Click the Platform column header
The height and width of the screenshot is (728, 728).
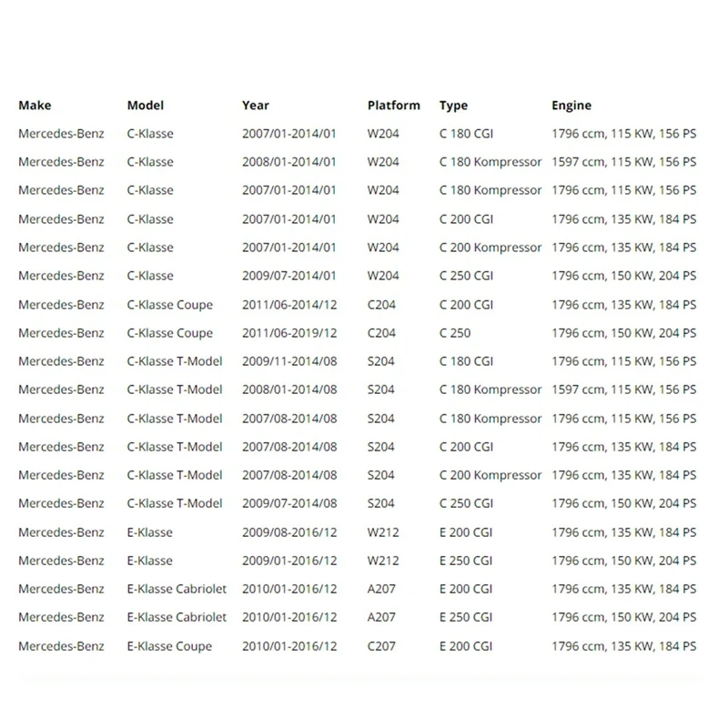pyautogui.click(x=394, y=106)
